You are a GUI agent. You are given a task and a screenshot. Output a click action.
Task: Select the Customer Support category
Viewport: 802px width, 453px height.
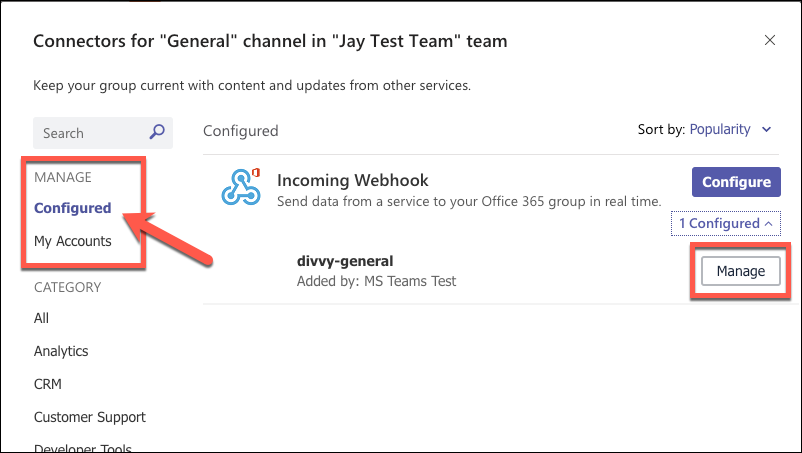pos(90,417)
